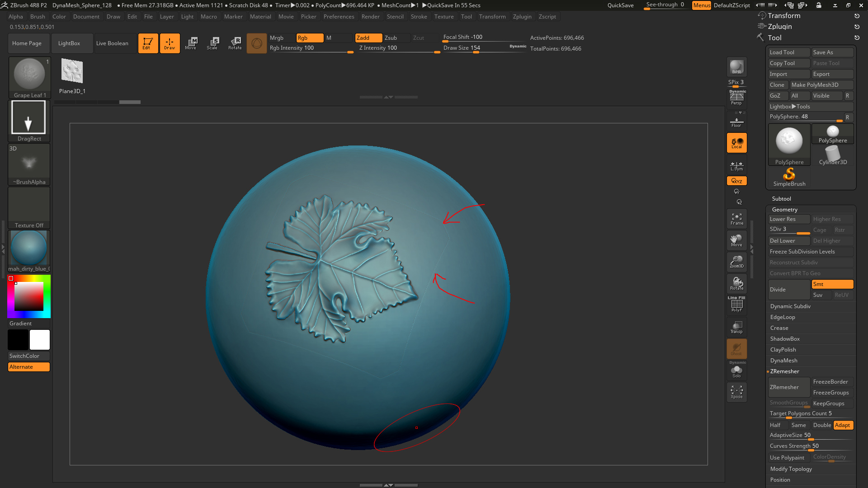Expand the Dynamic Subdiv section

790,306
